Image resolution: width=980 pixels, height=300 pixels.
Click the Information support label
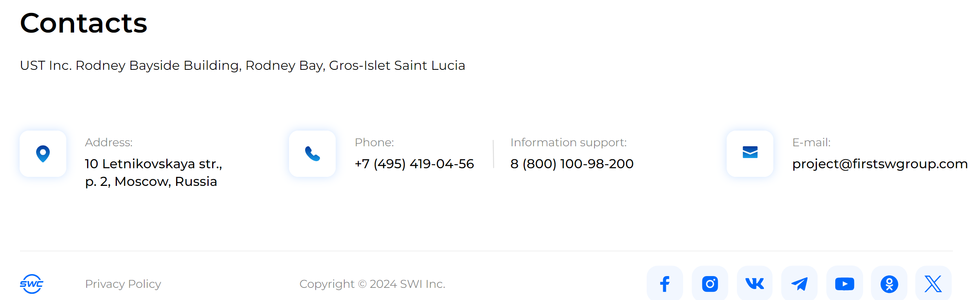pyautogui.click(x=569, y=143)
